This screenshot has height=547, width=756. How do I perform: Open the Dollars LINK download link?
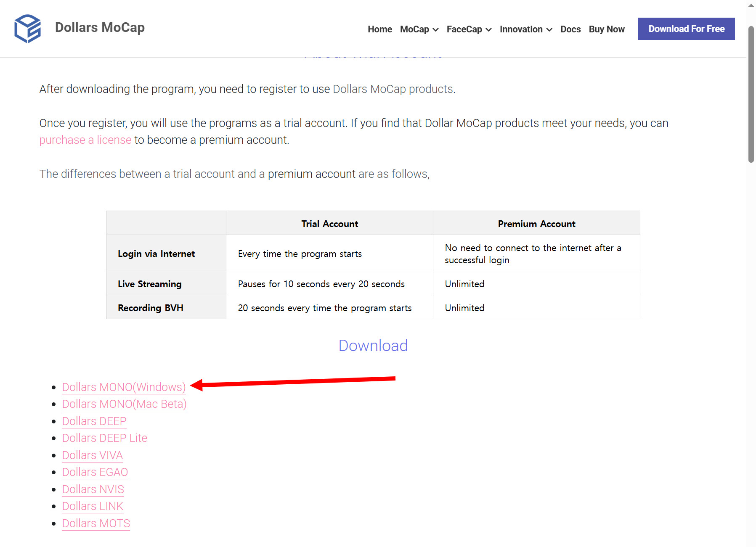(x=93, y=506)
